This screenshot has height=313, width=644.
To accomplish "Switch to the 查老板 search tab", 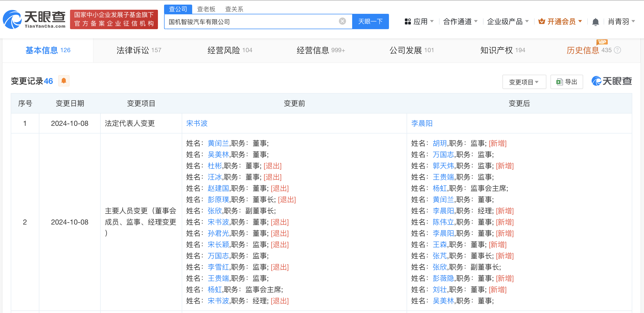I will 206,9.
